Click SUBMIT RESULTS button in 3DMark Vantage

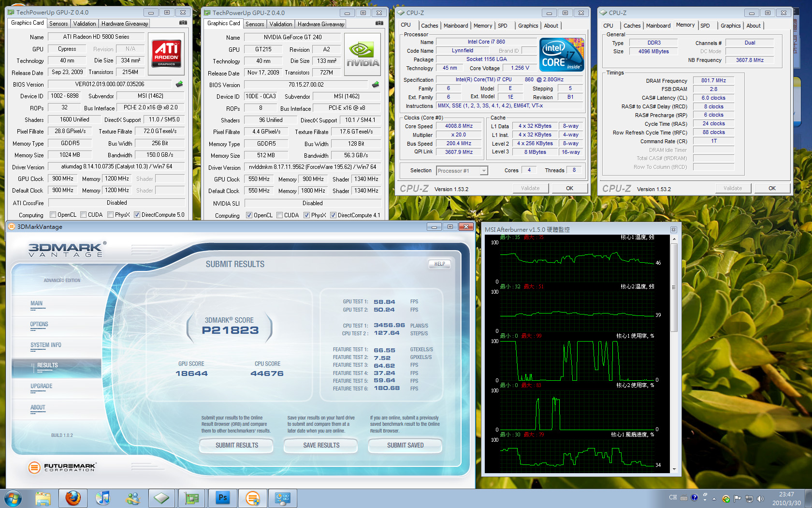(237, 445)
